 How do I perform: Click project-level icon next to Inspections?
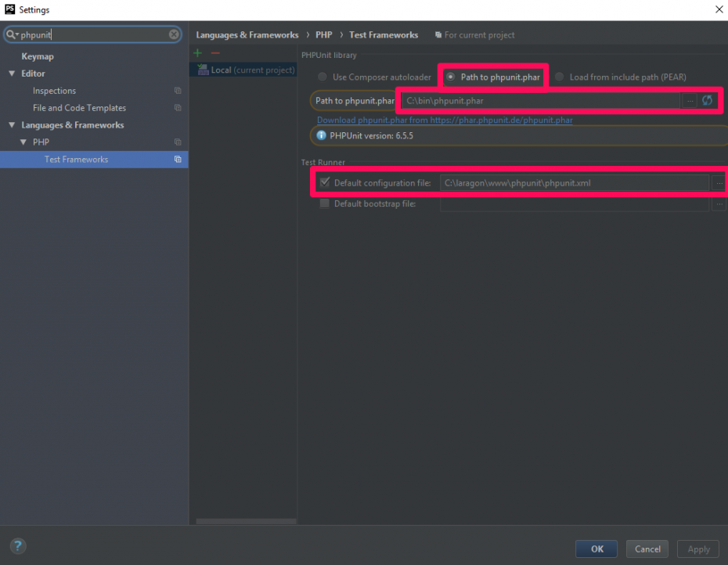pos(178,91)
